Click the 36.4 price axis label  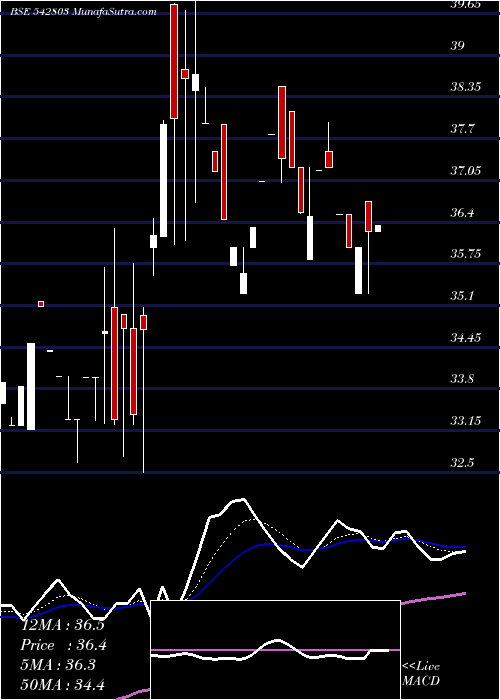[x=462, y=212]
